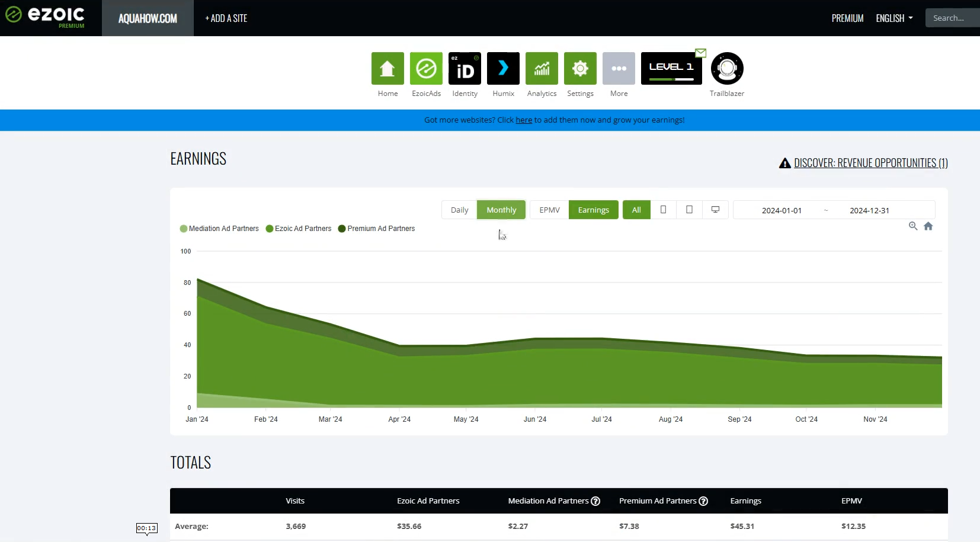
Task: Click the Search input box
Action: [953, 18]
